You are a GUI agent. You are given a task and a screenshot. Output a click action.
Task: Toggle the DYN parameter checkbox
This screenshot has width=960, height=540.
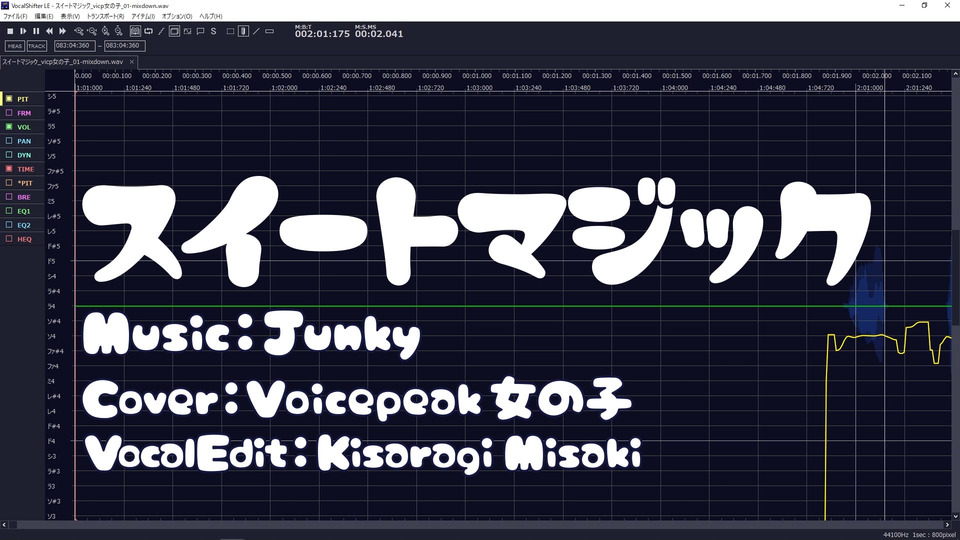[9, 155]
